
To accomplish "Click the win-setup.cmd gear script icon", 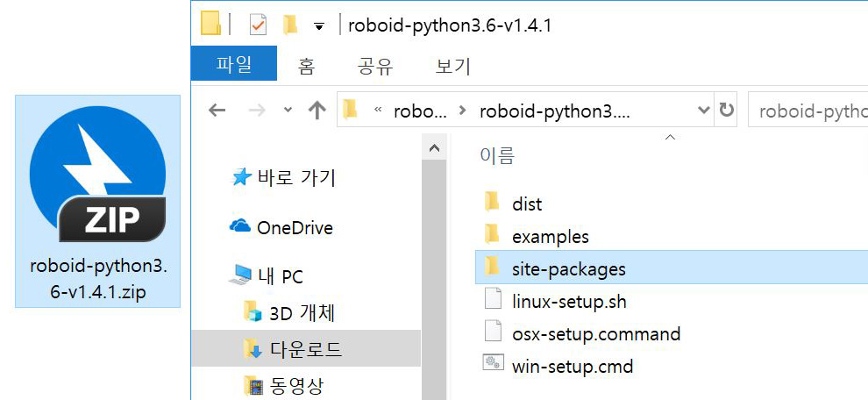I will [x=492, y=363].
